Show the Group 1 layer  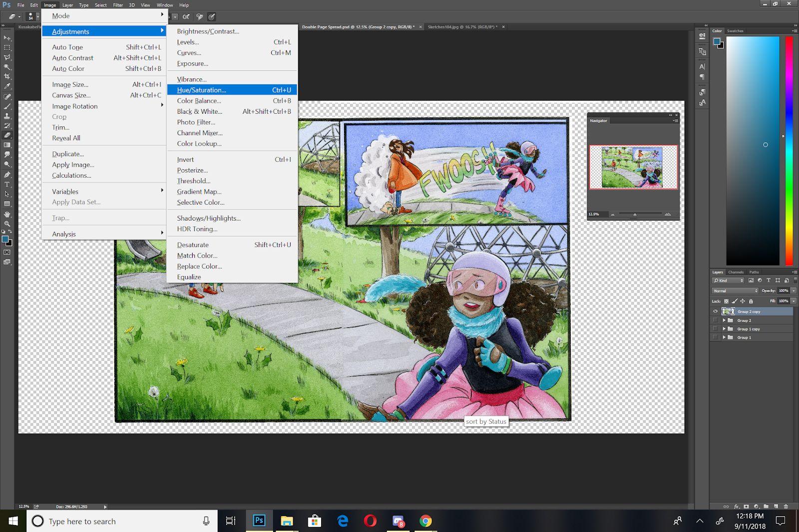pos(715,337)
